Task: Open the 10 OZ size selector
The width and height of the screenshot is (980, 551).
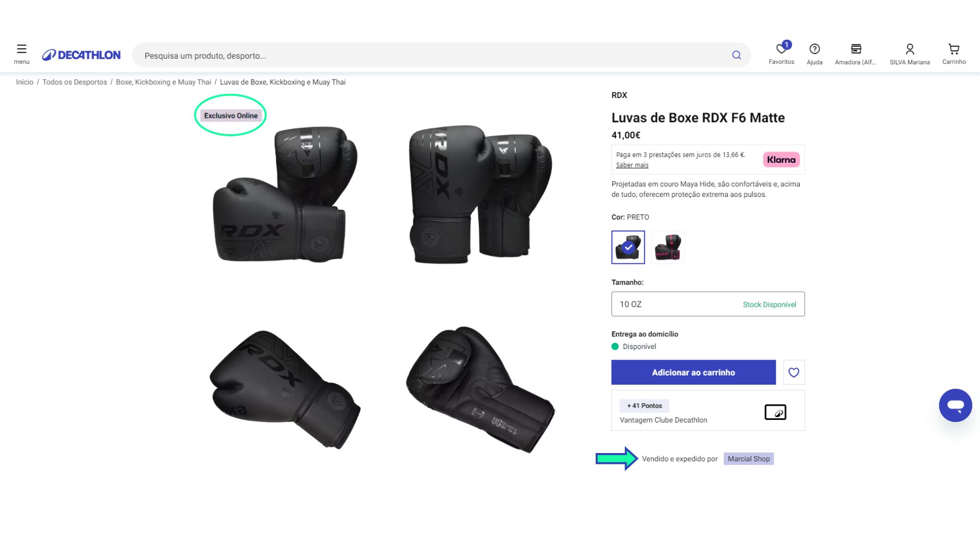Action: (707, 304)
